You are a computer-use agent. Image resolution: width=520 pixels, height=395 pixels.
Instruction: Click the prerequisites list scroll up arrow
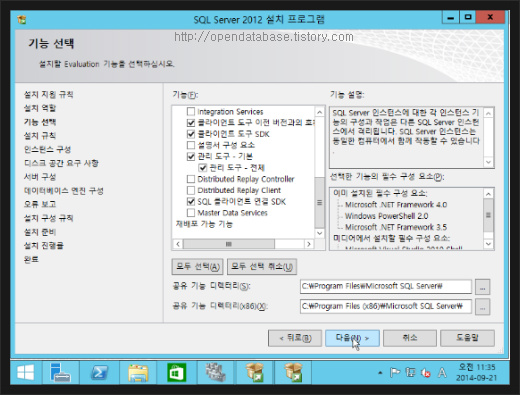tap(488, 194)
